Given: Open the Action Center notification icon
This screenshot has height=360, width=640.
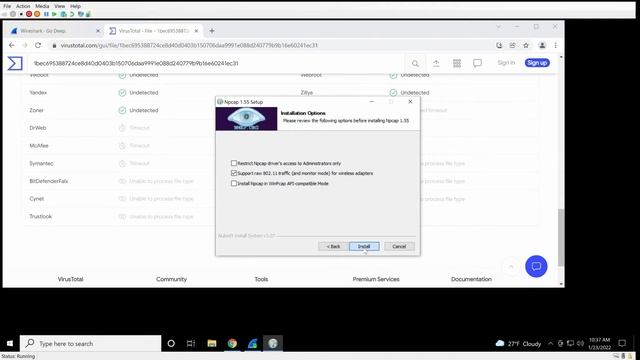Looking at the screenshot, I should 622,343.
